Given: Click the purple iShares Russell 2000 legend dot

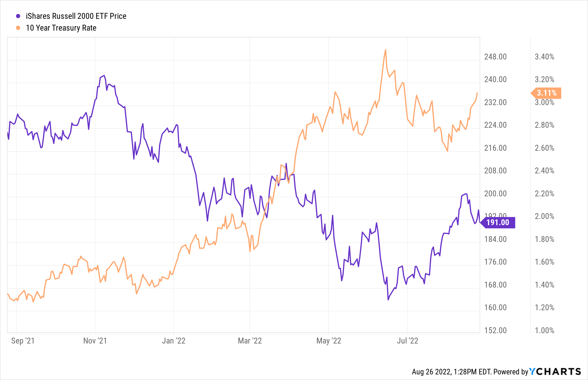Looking at the screenshot, I should 18,16.
